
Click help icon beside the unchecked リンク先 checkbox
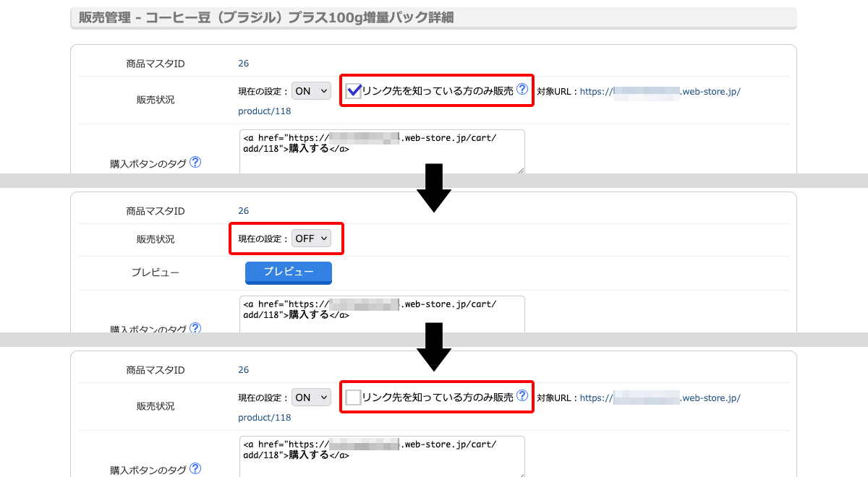pyautogui.click(x=522, y=396)
